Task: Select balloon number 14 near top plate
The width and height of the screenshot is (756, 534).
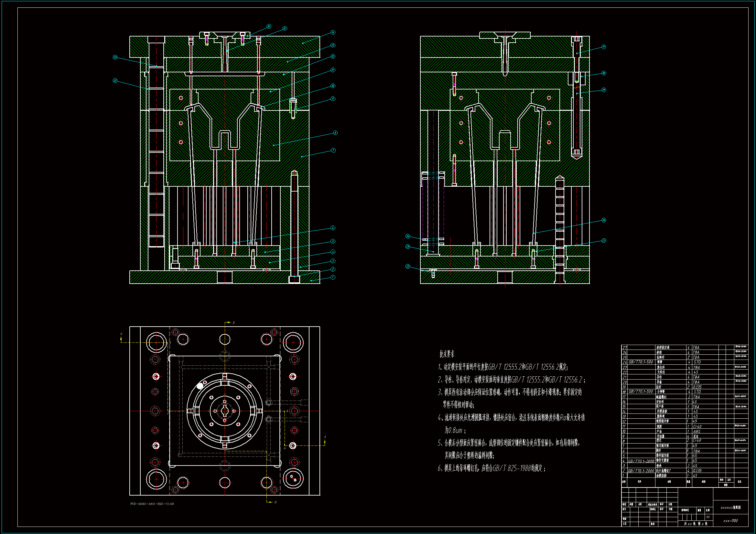Action: point(333,32)
